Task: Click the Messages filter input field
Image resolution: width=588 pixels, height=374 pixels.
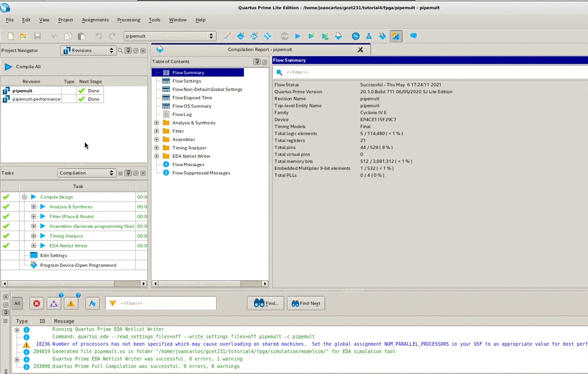Action: click(161, 303)
